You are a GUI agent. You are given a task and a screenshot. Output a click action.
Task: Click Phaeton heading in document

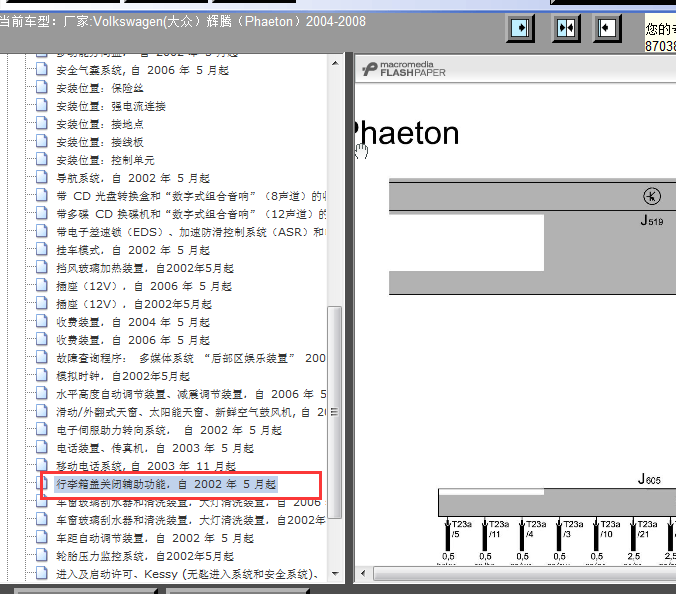point(407,134)
